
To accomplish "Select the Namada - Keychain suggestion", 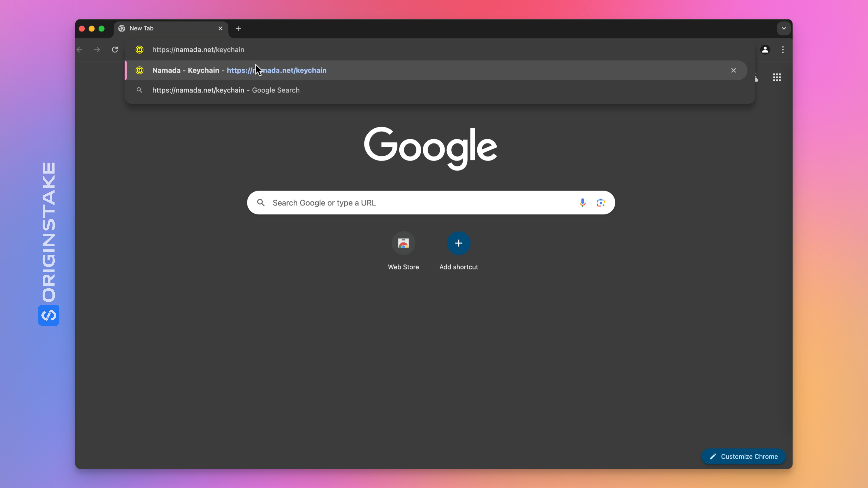I will (436, 70).
